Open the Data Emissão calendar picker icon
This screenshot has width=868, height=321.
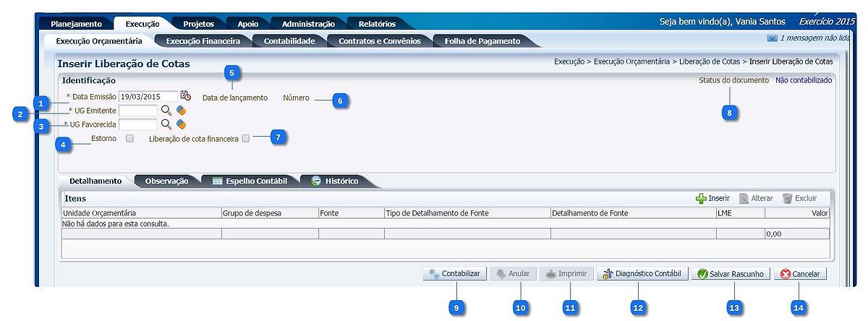coord(185,95)
